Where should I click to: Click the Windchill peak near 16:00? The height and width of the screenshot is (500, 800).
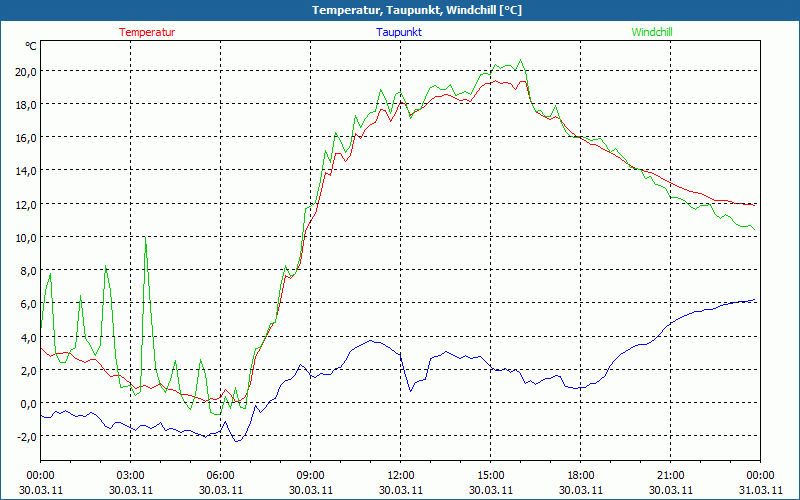click(x=520, y=60)
